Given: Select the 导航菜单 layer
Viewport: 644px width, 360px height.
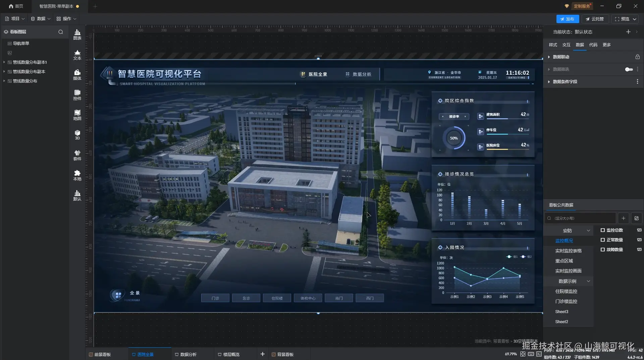Looking at the screenshot, I should 35,44.
